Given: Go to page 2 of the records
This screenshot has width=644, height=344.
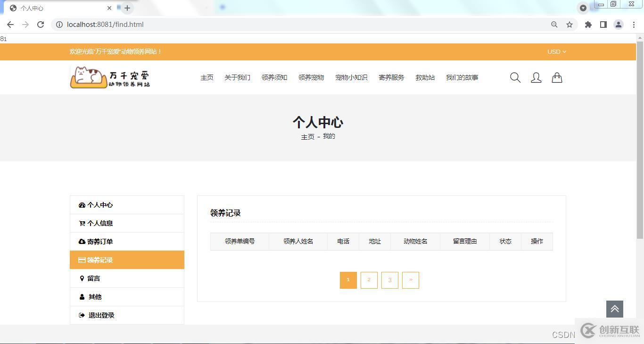Looking at the screenshot, I should (369, 280).
